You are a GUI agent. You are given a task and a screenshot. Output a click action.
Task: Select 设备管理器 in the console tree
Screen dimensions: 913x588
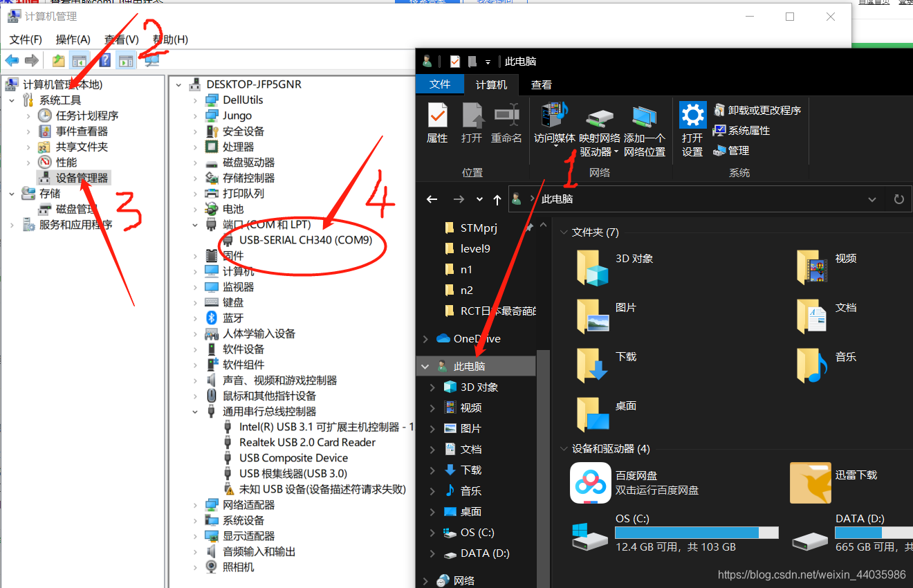(82, 178)
